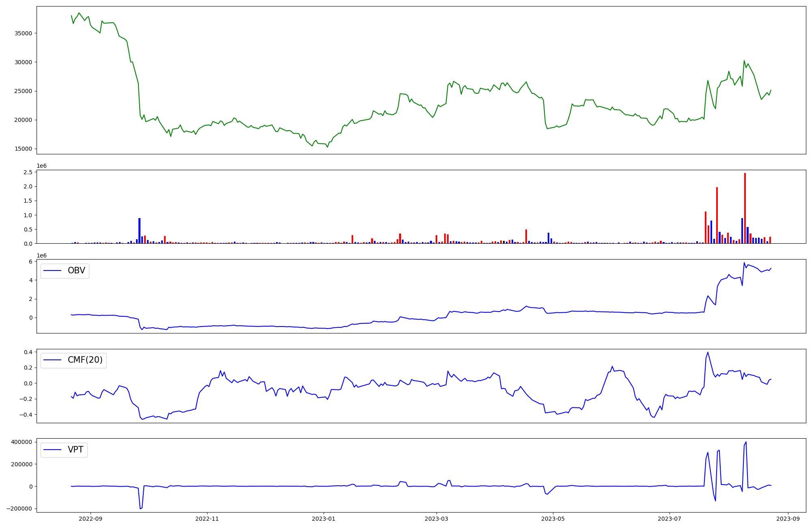Click the tallest red volume bar

pos(745,208)
